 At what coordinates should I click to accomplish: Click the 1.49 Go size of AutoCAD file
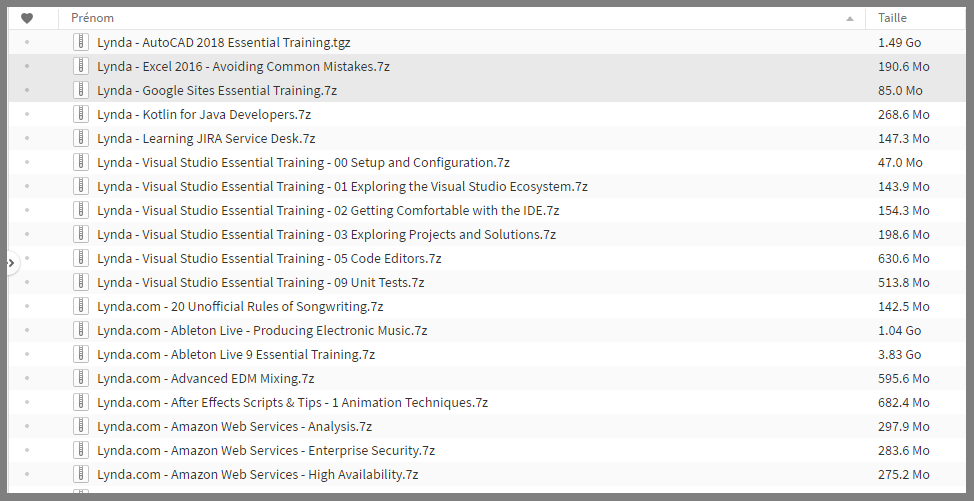point(899,42)
